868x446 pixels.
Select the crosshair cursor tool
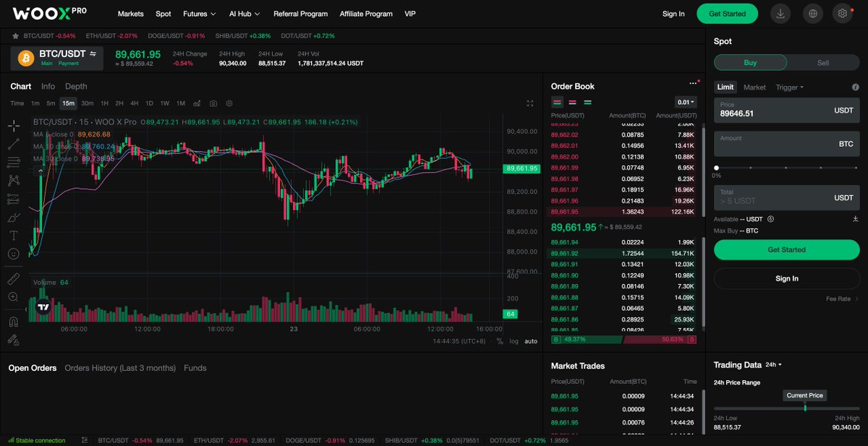13,125
